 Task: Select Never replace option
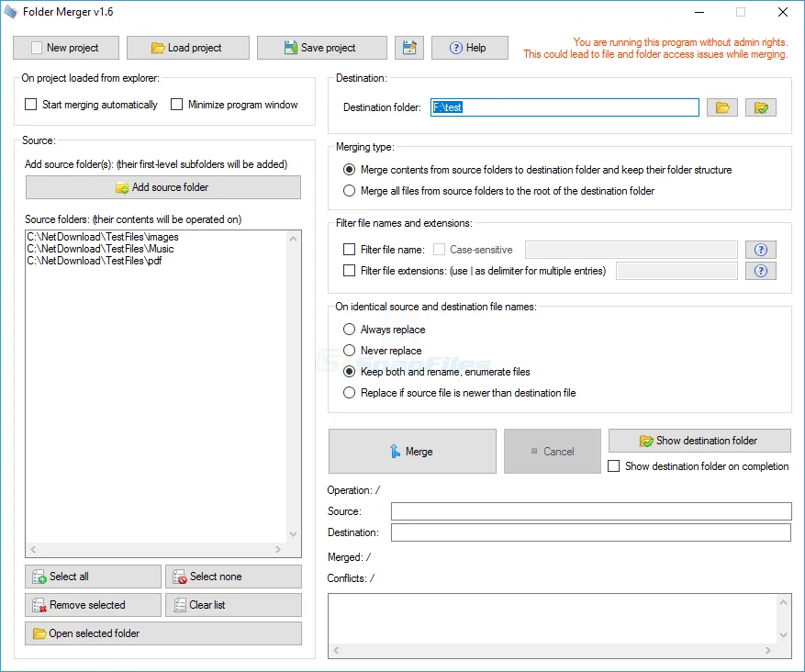(x=349, y=351)
